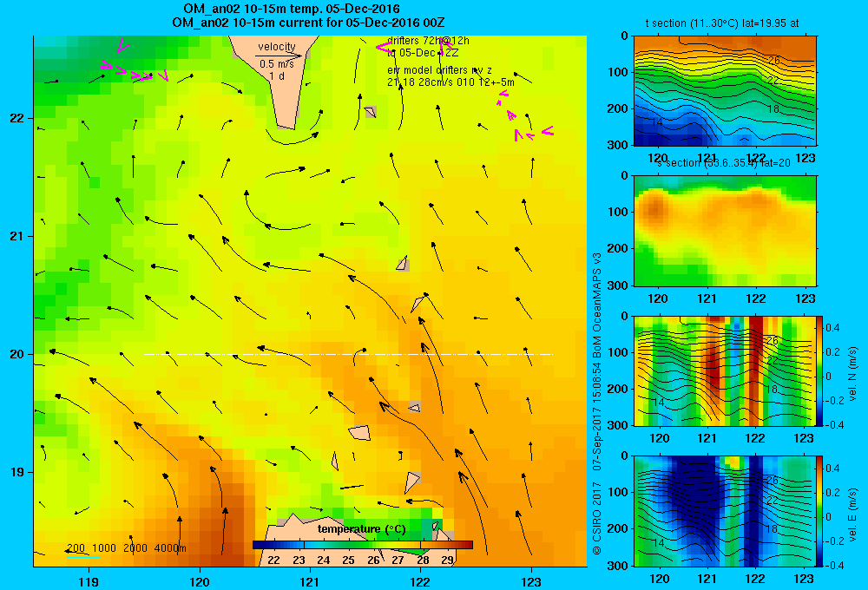Viewport: 868px width, 590px height.
Task: Click the 26 isotherm label in temperature section
Action: point(773,61)
